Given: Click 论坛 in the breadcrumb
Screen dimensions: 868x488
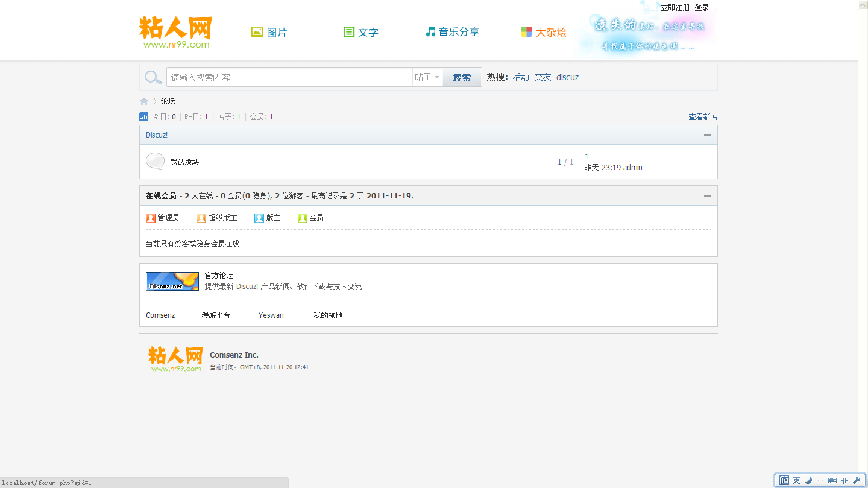Looking at the screenshot, I should pyautogui.click(x=168, y=101).
